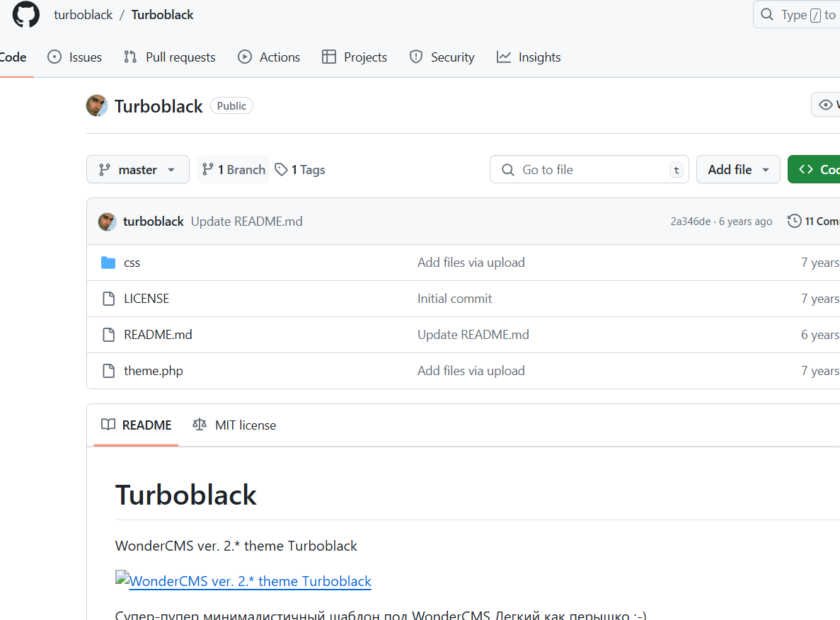Open the theme.php file

pyautogui.click(x=154, y=371)
